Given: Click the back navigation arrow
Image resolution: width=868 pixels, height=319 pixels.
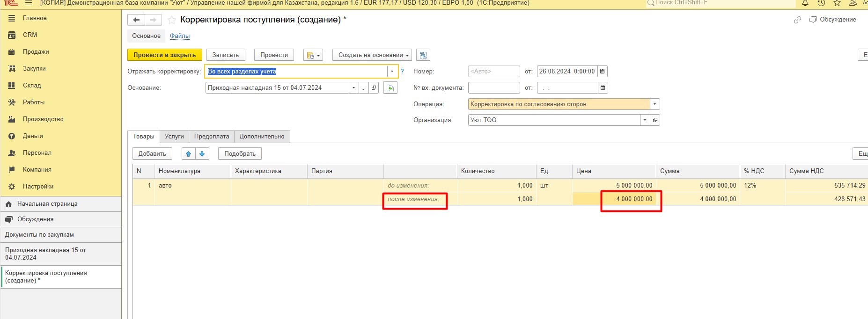Looking at the screenshot, I should point(136,20).
